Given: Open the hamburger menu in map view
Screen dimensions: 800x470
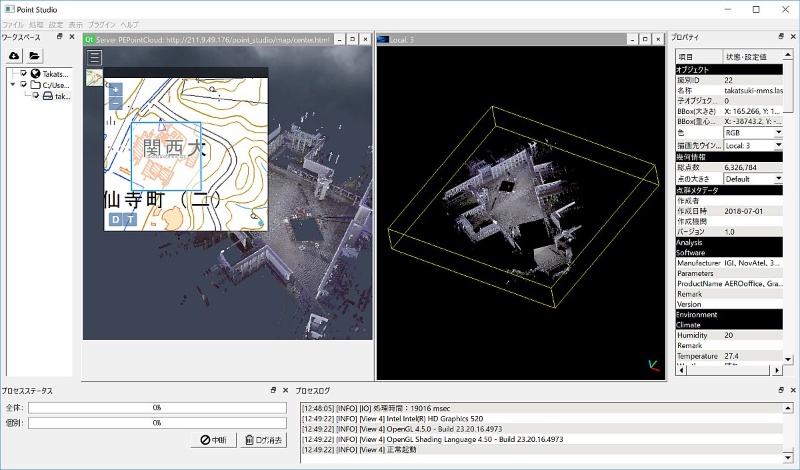Looking at the screenshot, I should click(94, 56).
